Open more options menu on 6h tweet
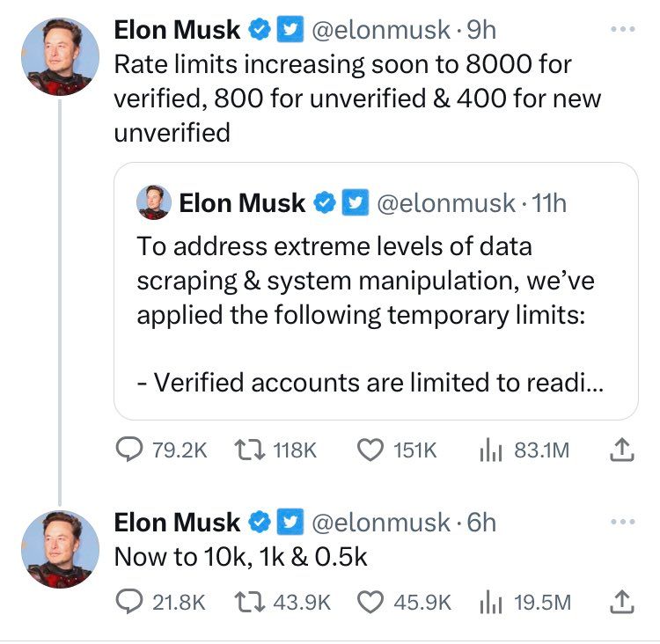660x644 pixels. (x=623, y=522)
